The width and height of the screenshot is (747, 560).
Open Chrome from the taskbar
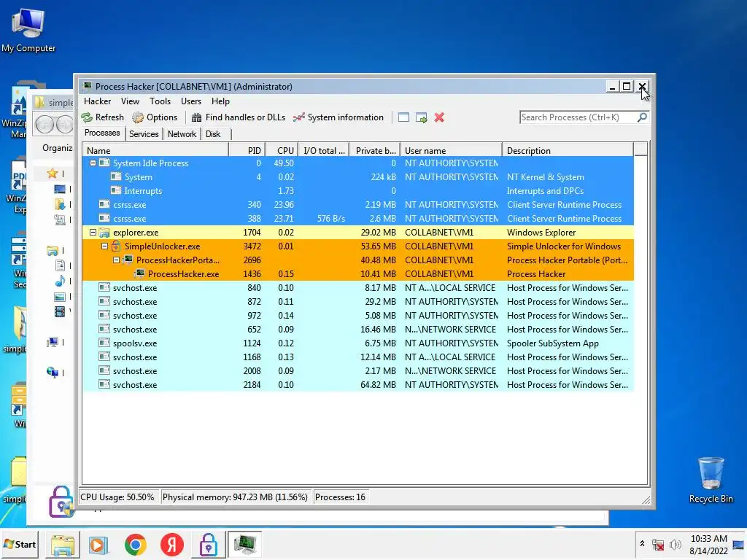135,545
